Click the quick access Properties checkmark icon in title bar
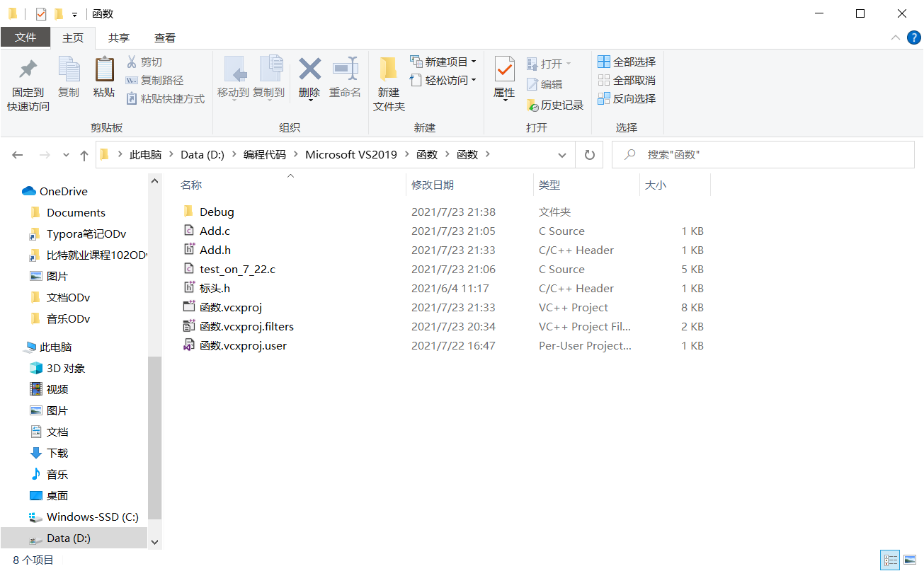This screenshot has height=571, width=924. pyautogui.click(x=40, y=13)
